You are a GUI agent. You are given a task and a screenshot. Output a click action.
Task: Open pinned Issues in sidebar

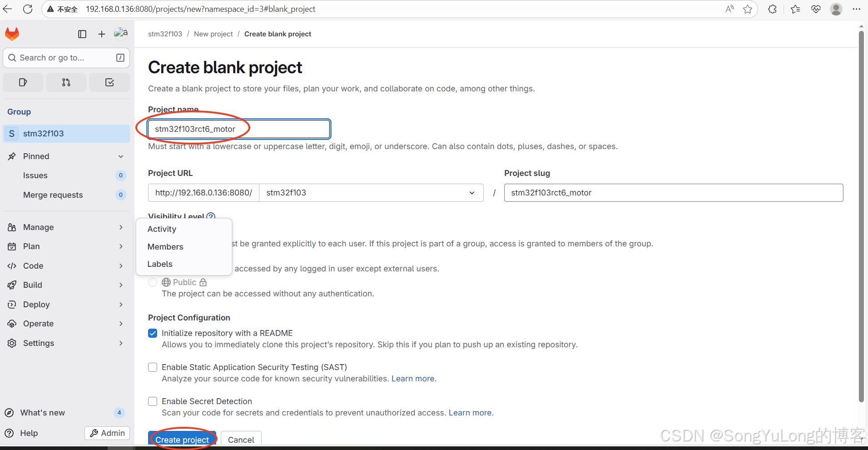point(66,175)
